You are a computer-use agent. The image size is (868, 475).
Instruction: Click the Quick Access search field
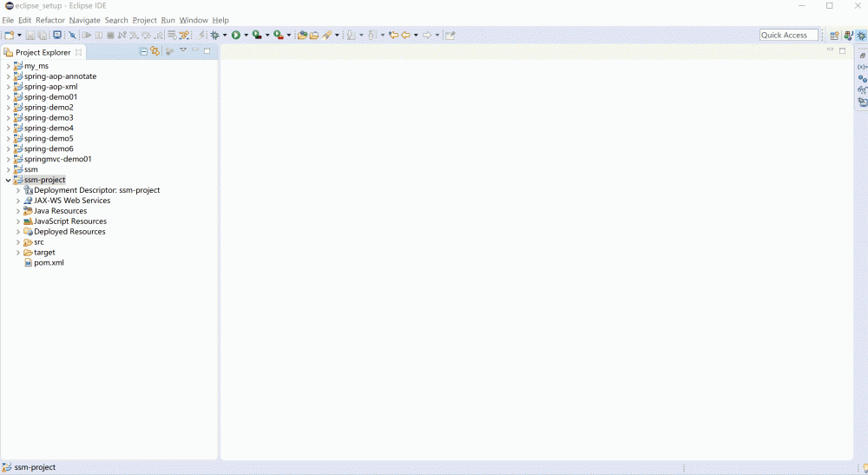coord(788,35)
